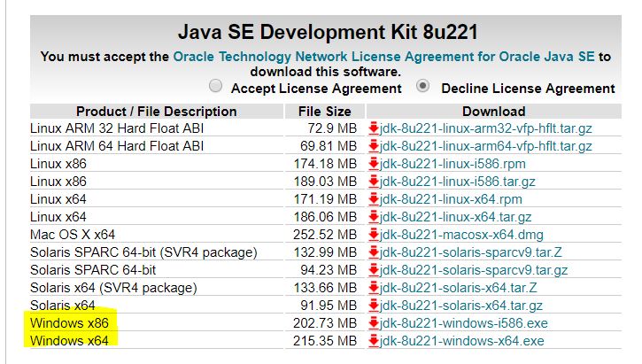Click red download arrow for windows-i586.exe
This screenshot has height=364, width=642.
pos(374,322)
